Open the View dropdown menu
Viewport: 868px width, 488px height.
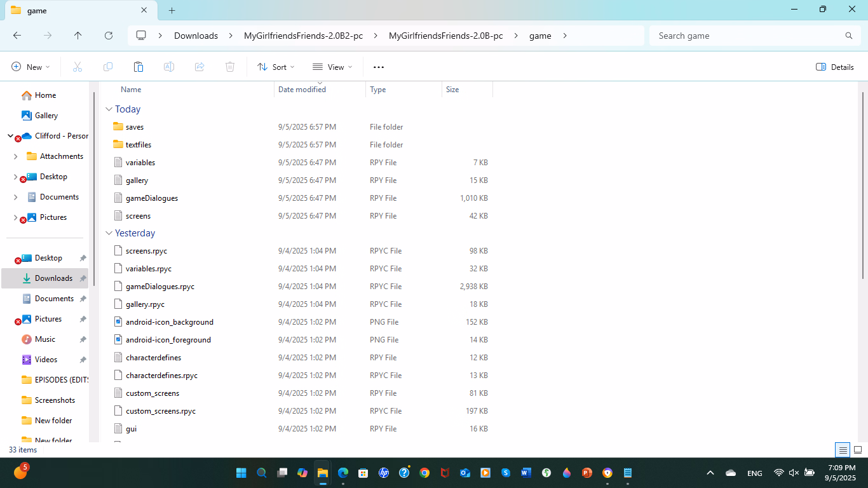click(x=330, y=67)
